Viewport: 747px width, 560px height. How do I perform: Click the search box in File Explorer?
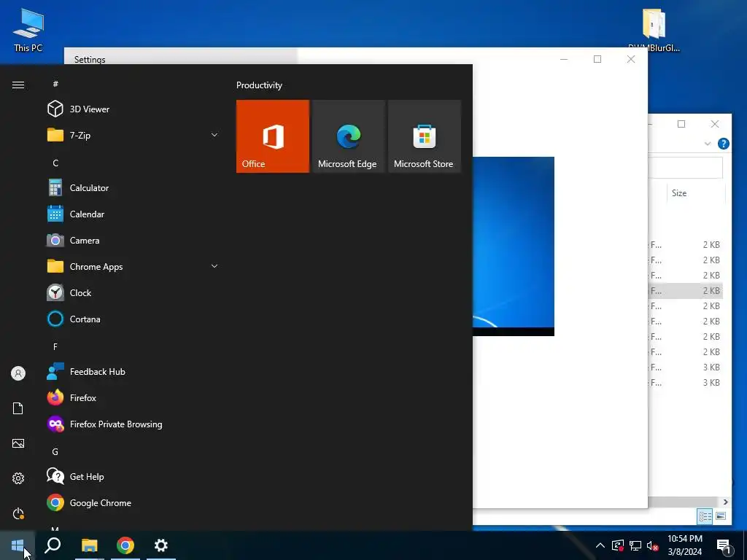(686, 168)
